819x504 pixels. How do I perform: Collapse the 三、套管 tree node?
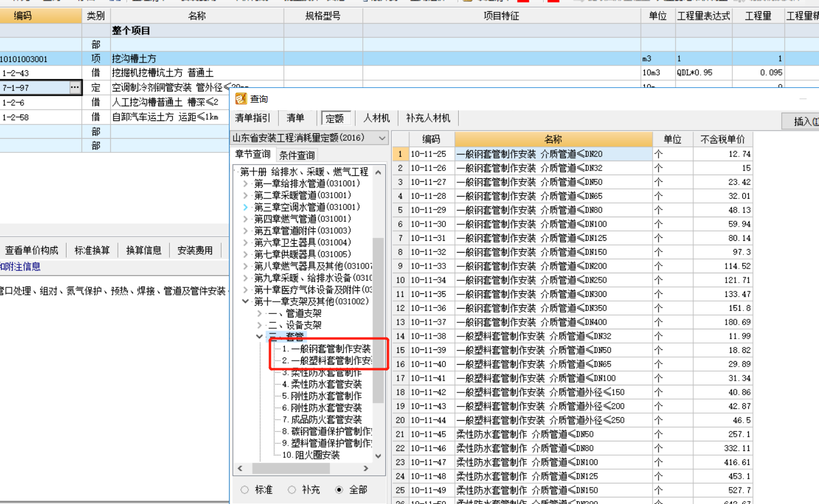coord(260,337)
